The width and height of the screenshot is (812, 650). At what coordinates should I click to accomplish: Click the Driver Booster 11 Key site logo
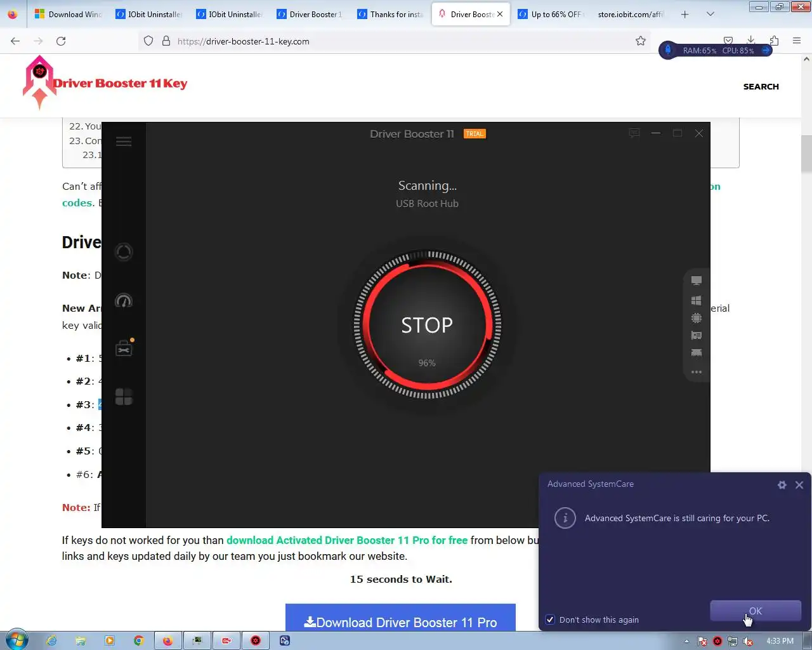pos(105,83)
